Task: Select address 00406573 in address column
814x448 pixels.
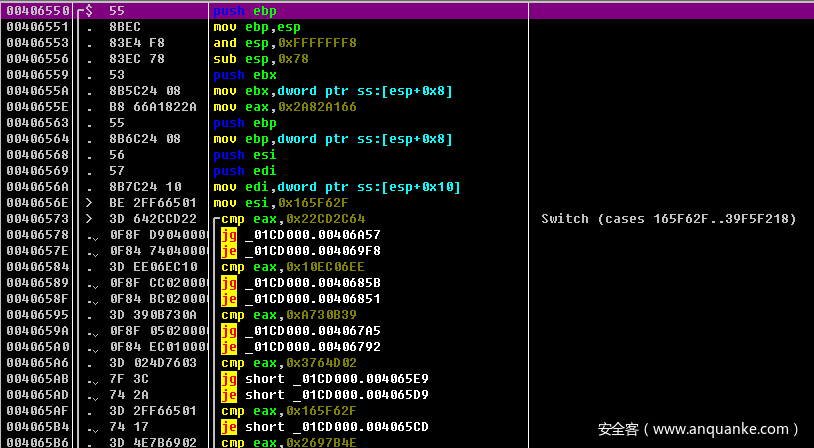Action: click(x=37, y=219)
